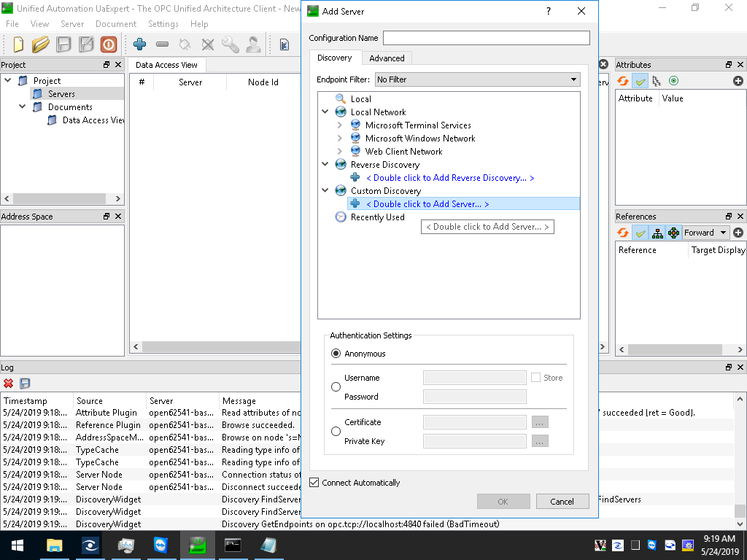Open the View menu
The width and height of the screenshot is (747, 560).
(x=39, y=24)
